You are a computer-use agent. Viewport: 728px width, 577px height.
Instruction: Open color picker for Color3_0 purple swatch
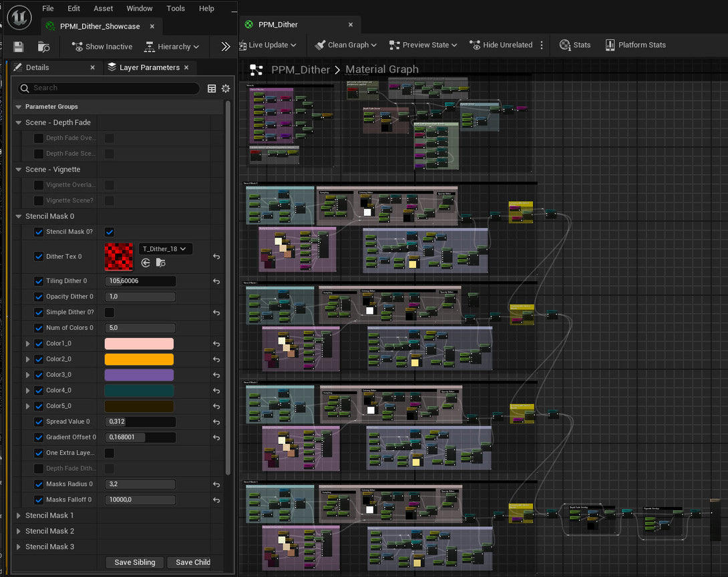click(140, 375)
